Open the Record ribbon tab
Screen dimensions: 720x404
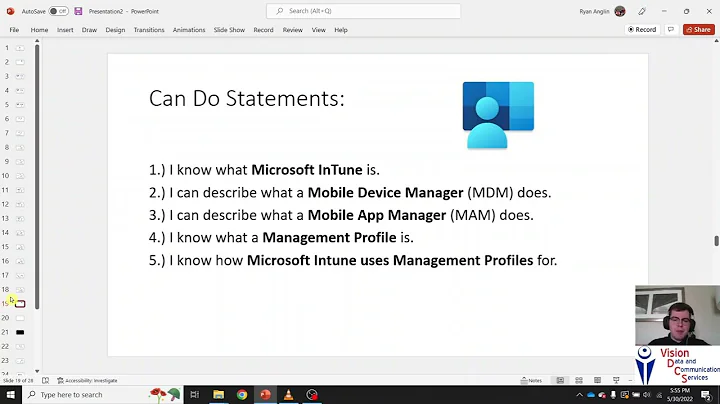click(x=263, y=30)
